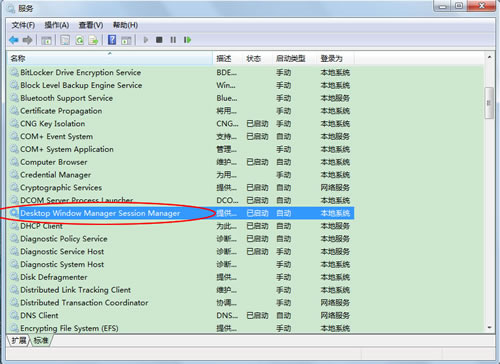
Task: Click the Export List toolbar icon
Action: click(93, 40)
